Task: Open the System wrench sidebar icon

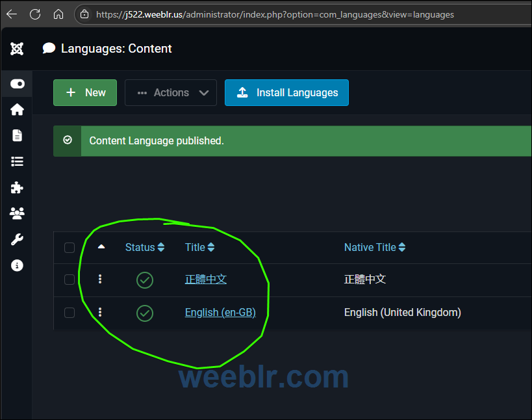Action: point(17,239)
